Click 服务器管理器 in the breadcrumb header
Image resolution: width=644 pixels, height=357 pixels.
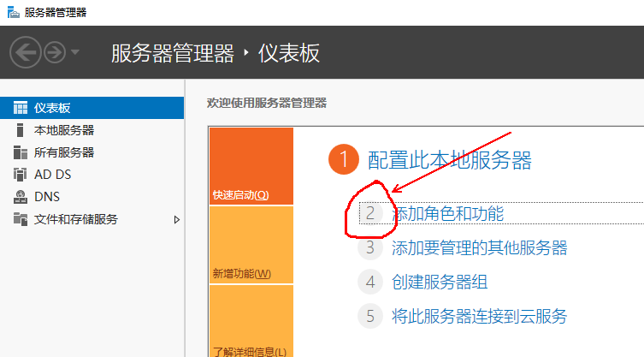(x=173, y=53)
